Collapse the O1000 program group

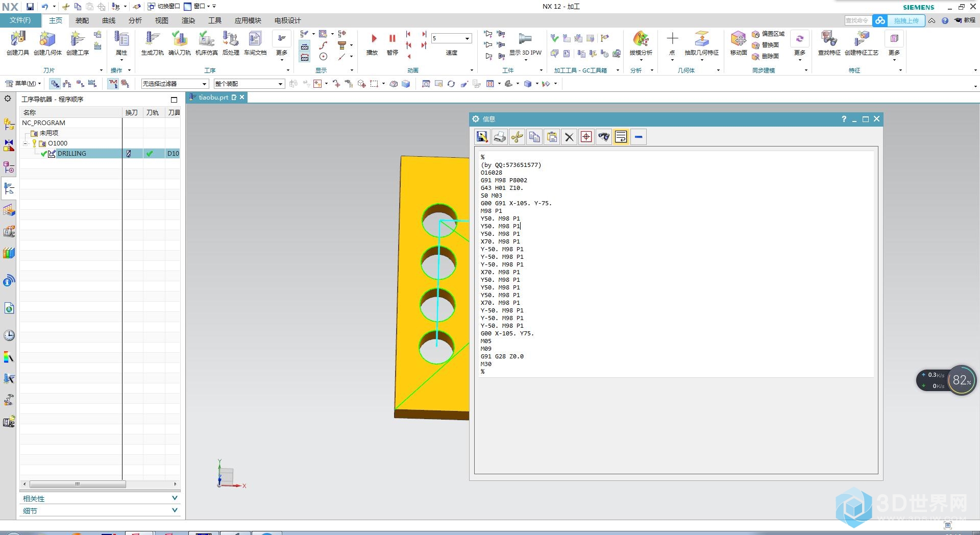[26, 143]
